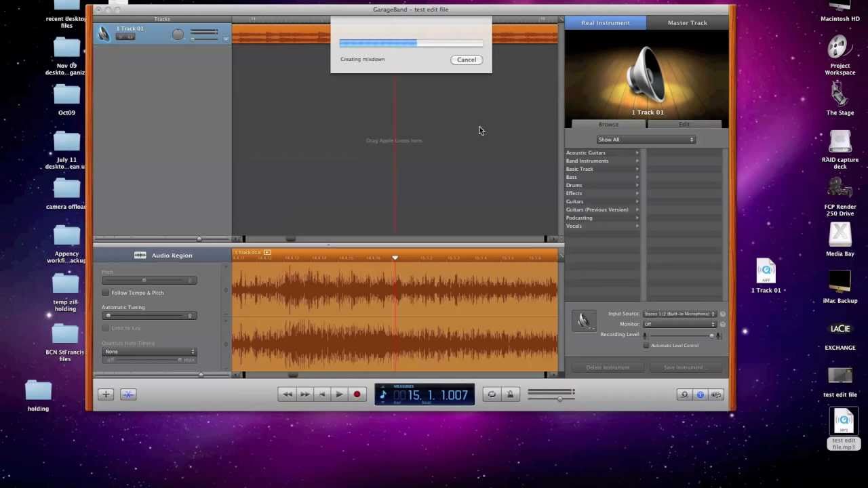Expand the Podcasting category arrow

click(637, 218)
